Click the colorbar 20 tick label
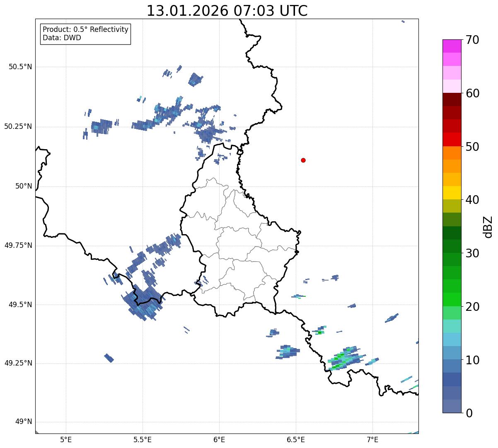Image resolution: width=498 pixels, height=448 pixels. click(472, 307)
